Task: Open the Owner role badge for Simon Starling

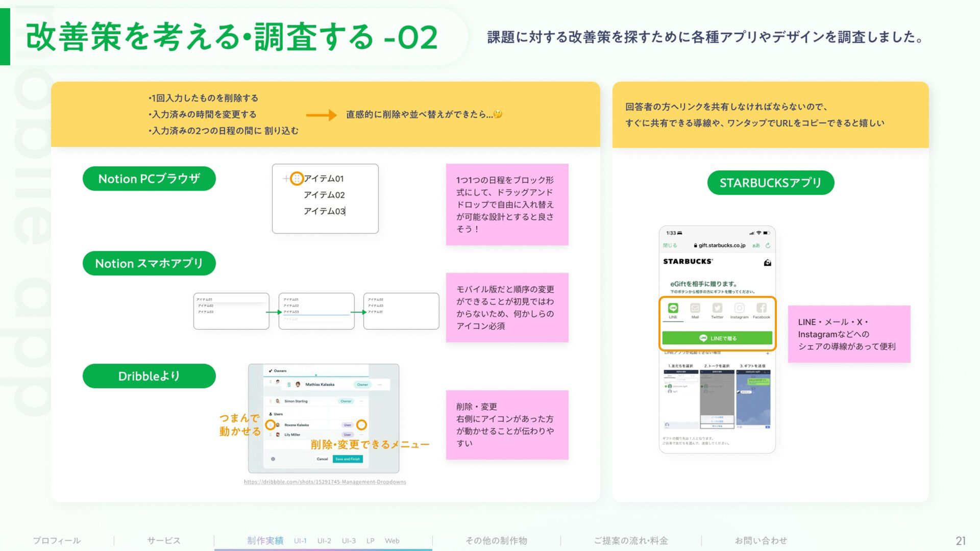Action: pos(346,401)
